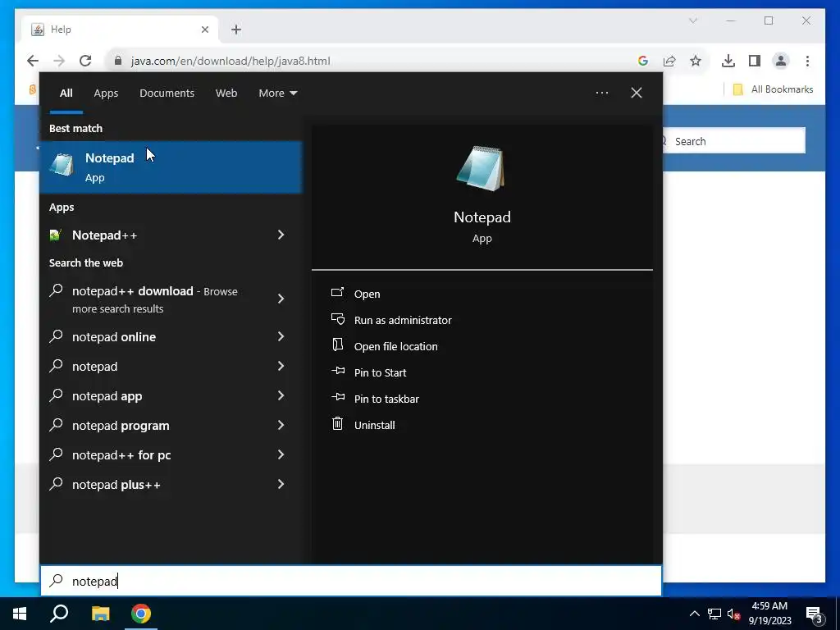
Task: Open the Notepad best match result
Action: 171,167
